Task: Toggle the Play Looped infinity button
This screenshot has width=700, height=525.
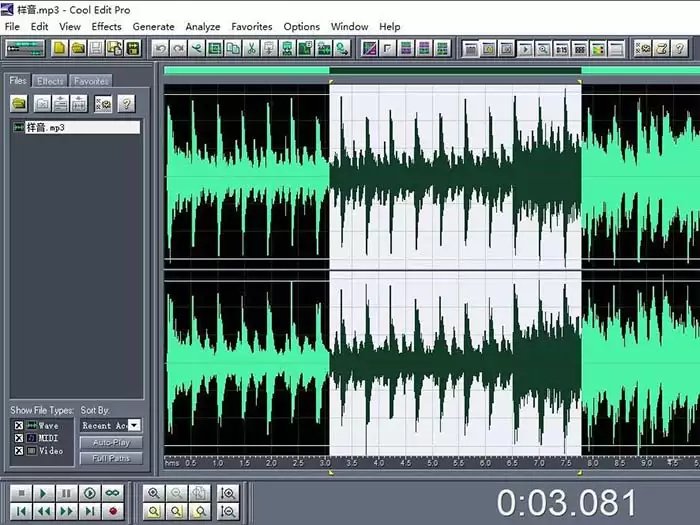Action: (113, 493)
